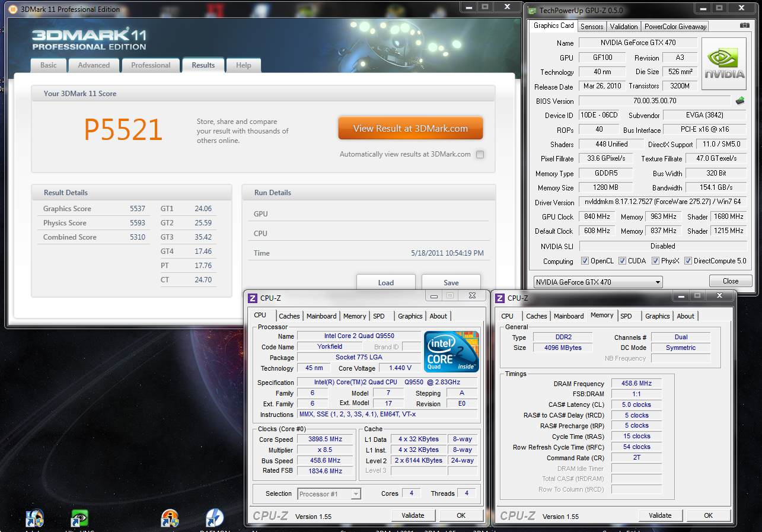This screenshot has width=762, height=532.
Task: Open the Help tab in 3DMark
Action: click(x=244, y=65)
